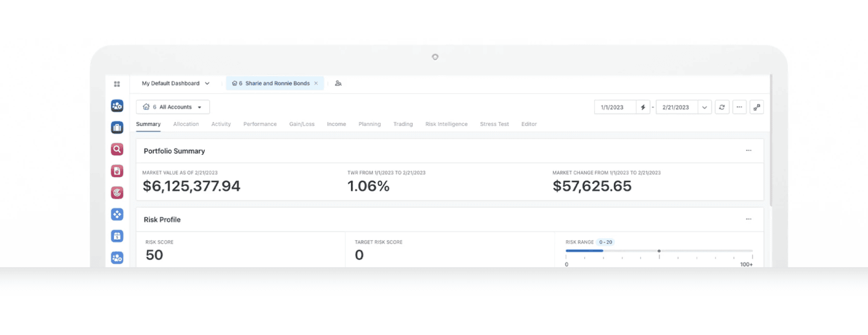868x335 pixels.
Task: Open Portfolio Summary card options ellipsis
Action: 748,150
